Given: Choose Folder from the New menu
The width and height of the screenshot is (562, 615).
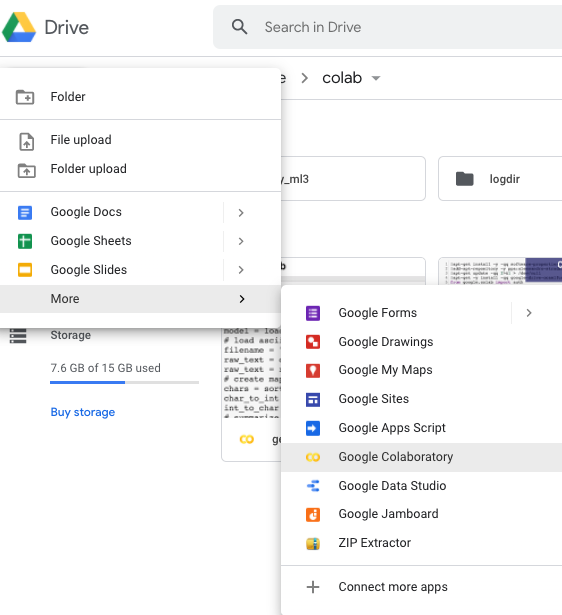Looking at the screenshot, I should pyautogui.click(x=140, y=97).
